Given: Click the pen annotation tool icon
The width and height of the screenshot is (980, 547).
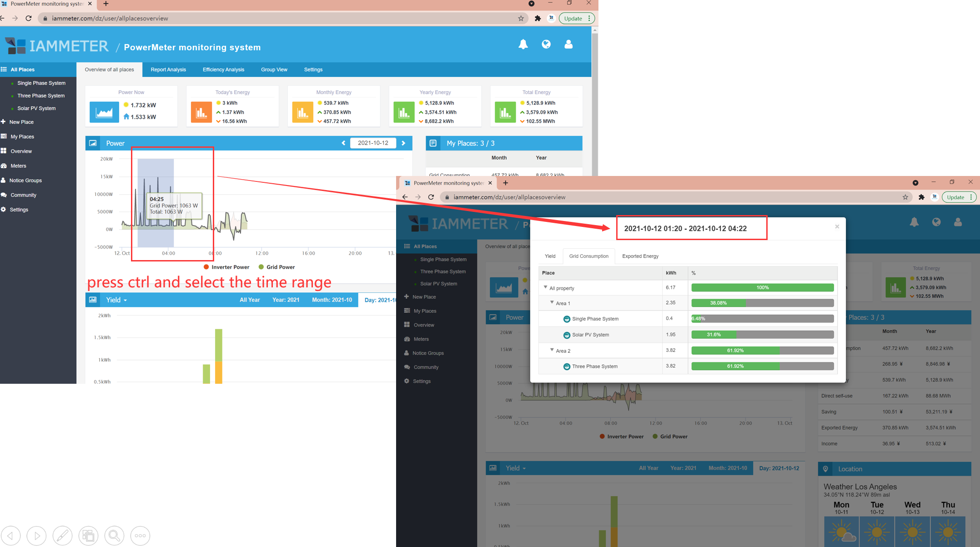Looking at the screenshot, I should [x=62, y=535].
